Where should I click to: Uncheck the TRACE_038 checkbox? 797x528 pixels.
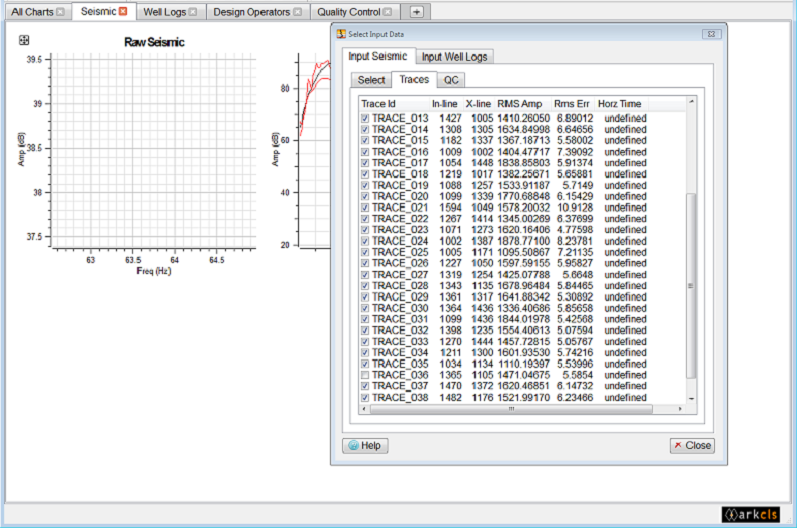coord(365,398)
